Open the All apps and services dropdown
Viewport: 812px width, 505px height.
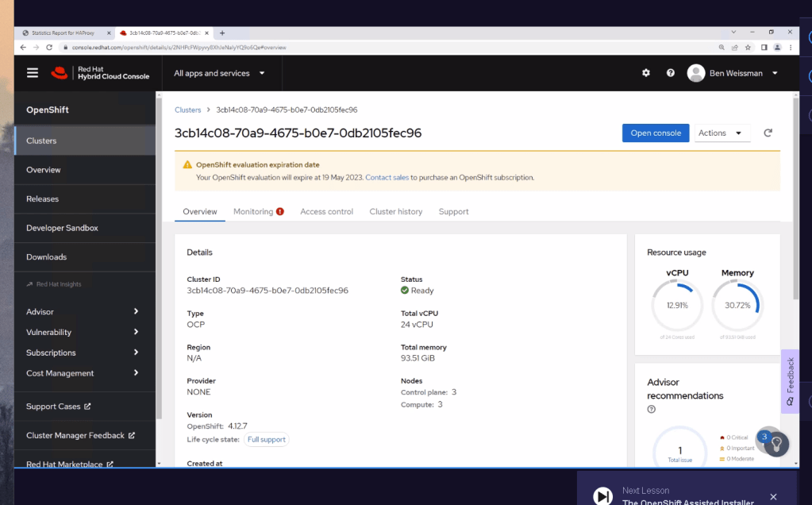(x=220, y=73)
